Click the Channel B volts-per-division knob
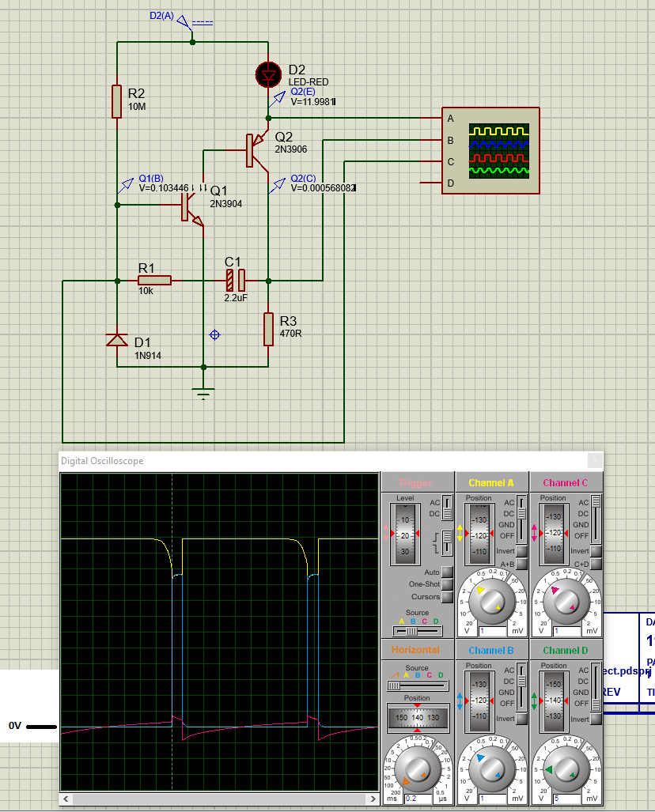The width and height of the screenshot is (655, 812). coord(490,769)
